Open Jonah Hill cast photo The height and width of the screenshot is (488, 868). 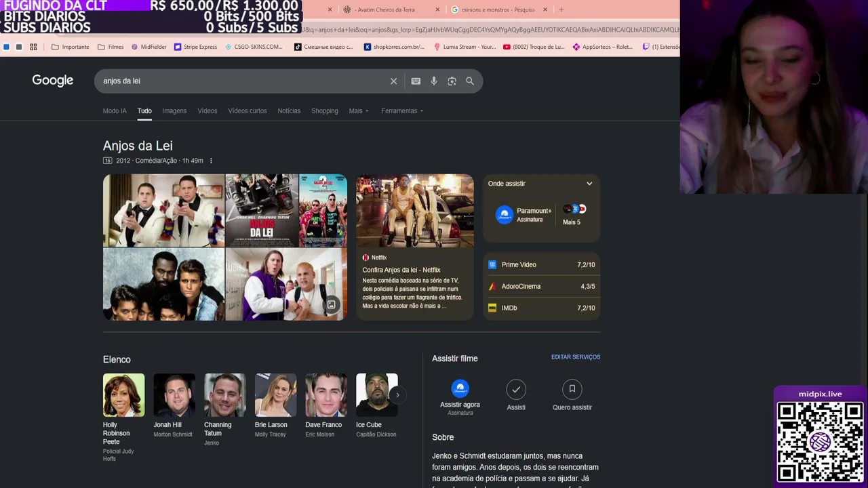tap(174, 395)
